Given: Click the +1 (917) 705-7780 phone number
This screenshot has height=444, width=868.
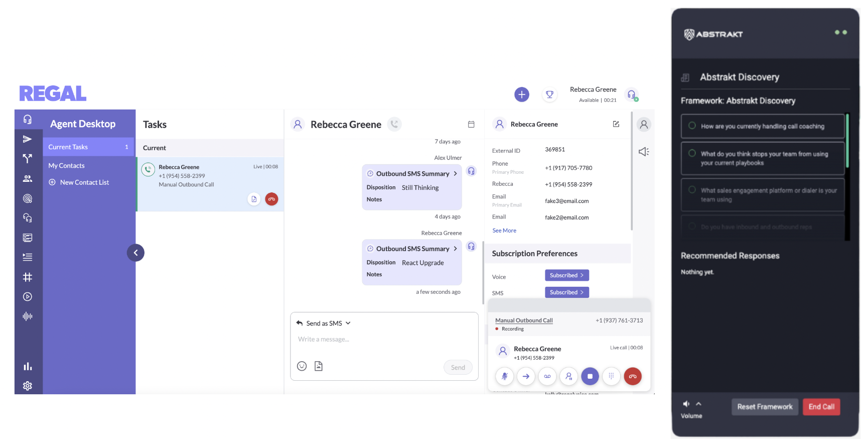Looking at the screenshot, I should click(x=568, y=168).
